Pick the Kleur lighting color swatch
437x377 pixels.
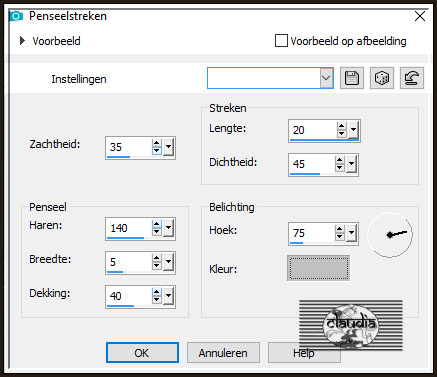pyautogui.click(x=318, y=268)
